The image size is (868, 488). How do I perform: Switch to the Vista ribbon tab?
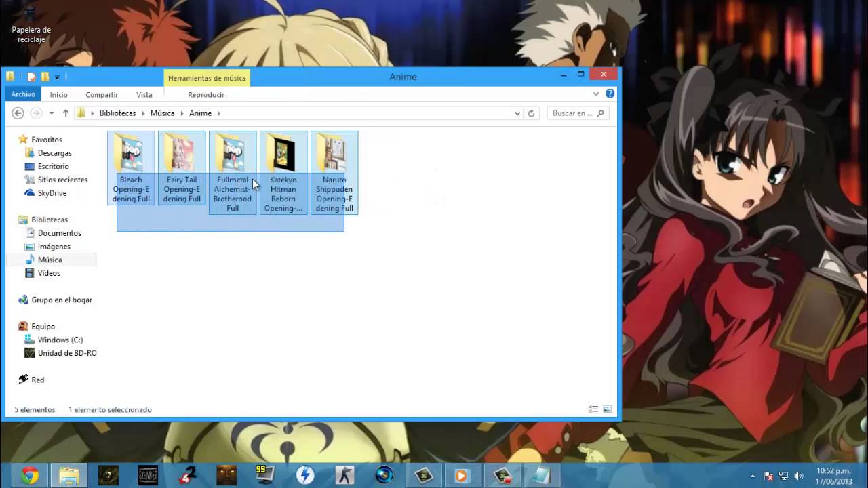coord(144,95)
